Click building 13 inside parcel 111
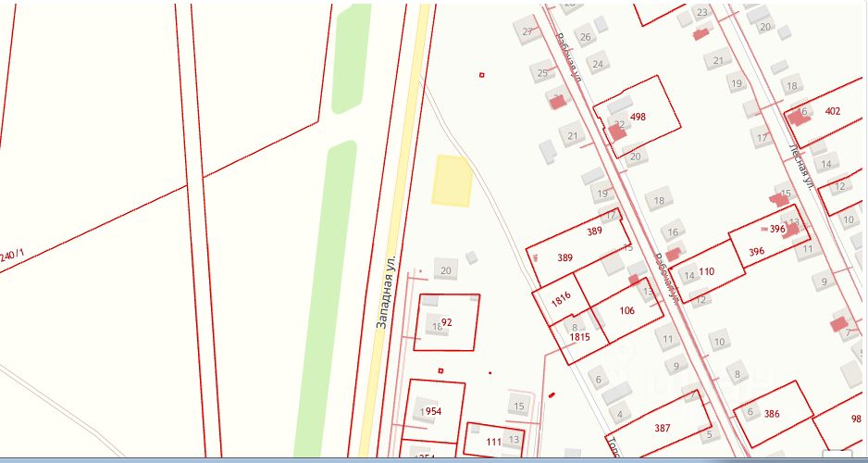This screenshot has width=868, height=463. [x=514, y=440]
